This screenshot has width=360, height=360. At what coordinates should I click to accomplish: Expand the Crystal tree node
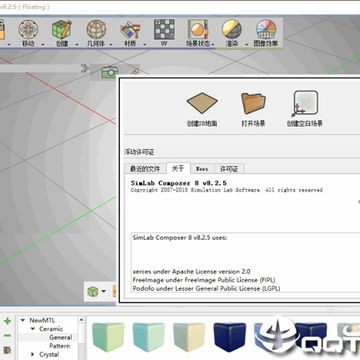(33, 354)
